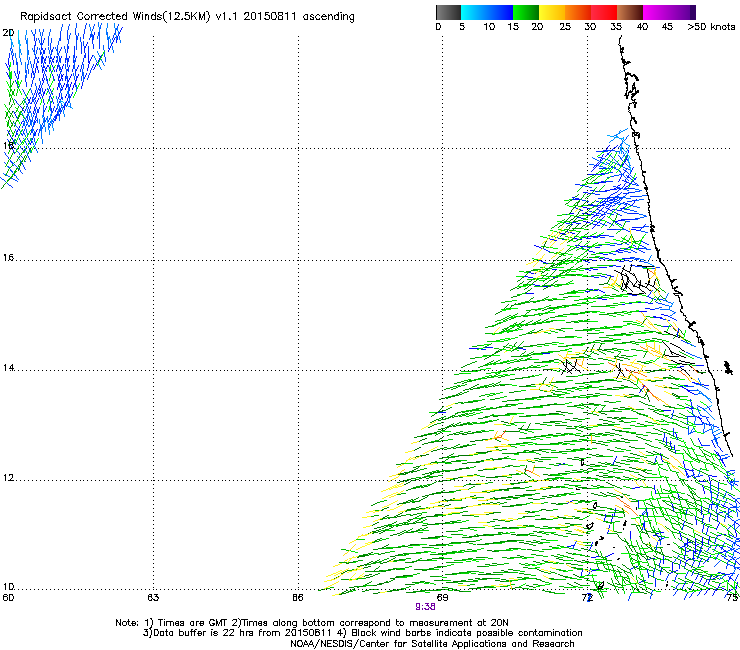Click the longitude 75 axis label
740x650 pixels.
tap(732, 598)
